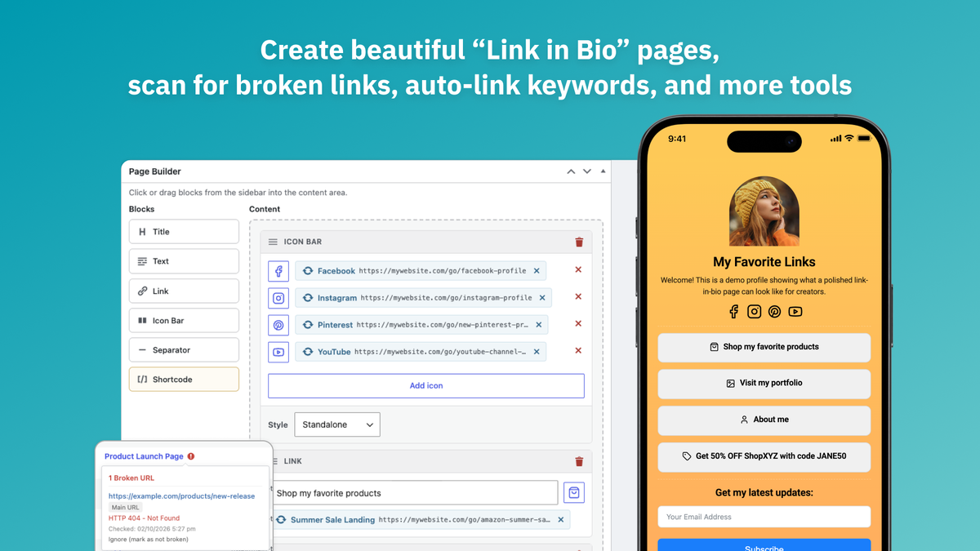Click the Instagram icon picker square

pos(278,298)
